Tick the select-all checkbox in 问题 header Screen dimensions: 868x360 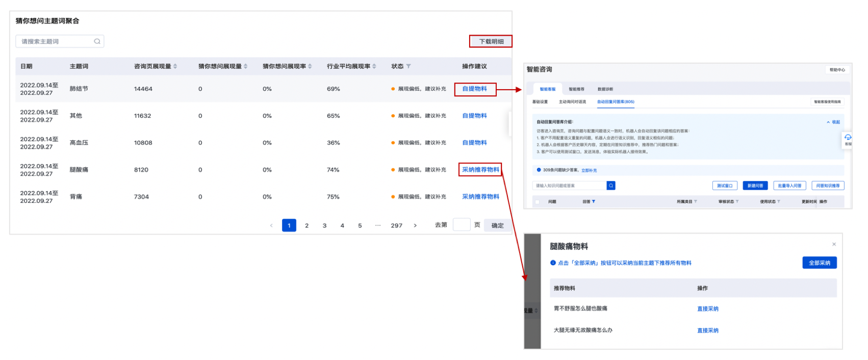coord(537,202)
